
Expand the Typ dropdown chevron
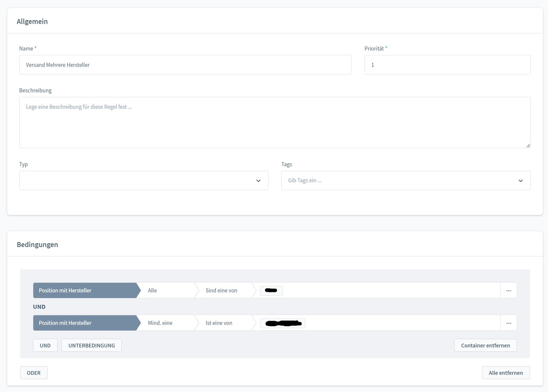(258, 181)
